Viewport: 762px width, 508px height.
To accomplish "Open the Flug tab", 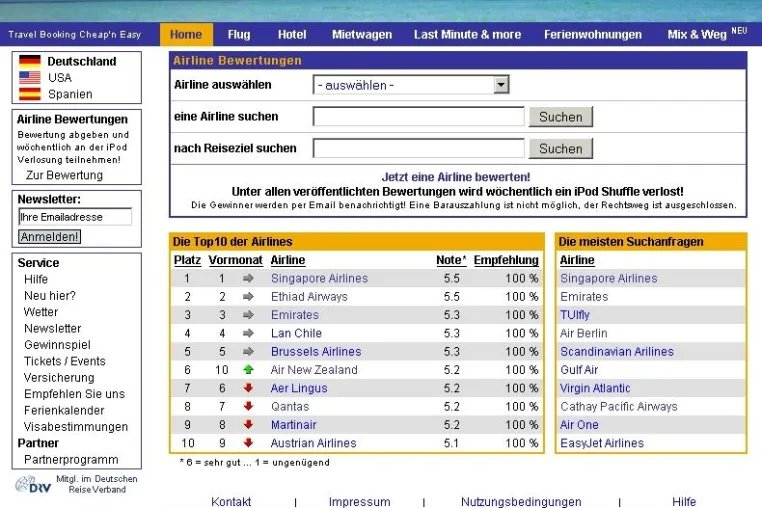I will (239, 35).
